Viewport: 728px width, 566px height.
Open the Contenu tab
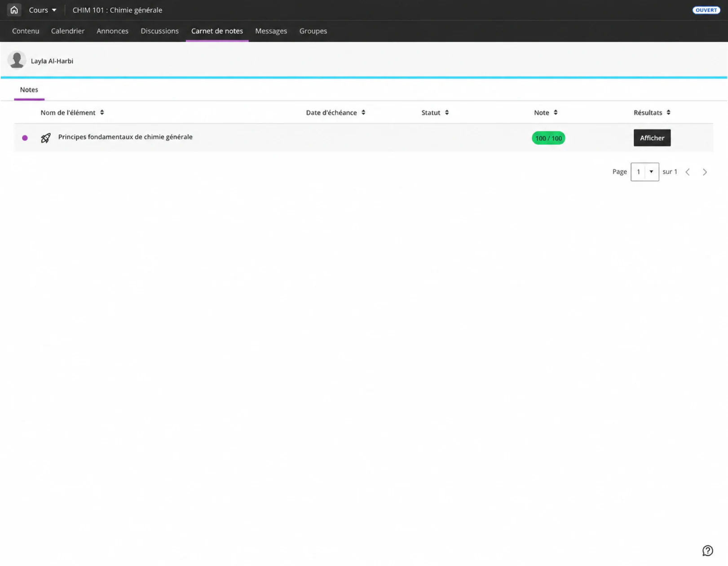pyautogui.click(x=26, y=31)
